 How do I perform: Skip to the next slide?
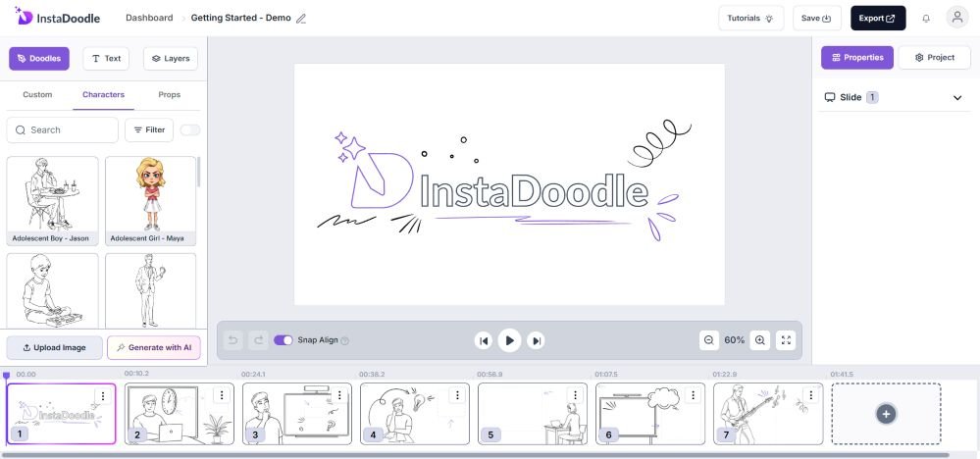click(536, 340)
